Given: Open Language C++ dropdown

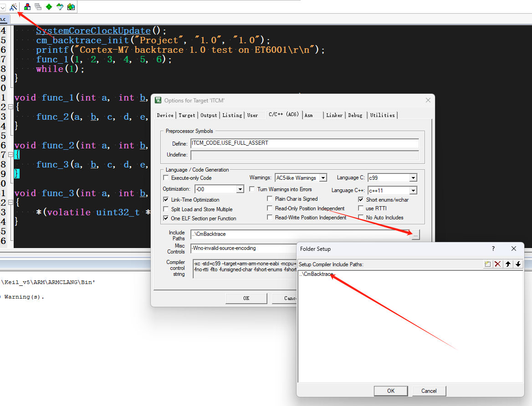Looking at the screenshot, I should coord(413,190).
